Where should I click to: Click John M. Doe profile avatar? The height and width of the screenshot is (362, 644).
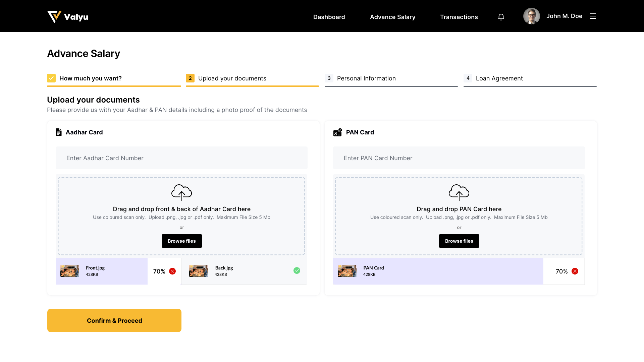531,16
